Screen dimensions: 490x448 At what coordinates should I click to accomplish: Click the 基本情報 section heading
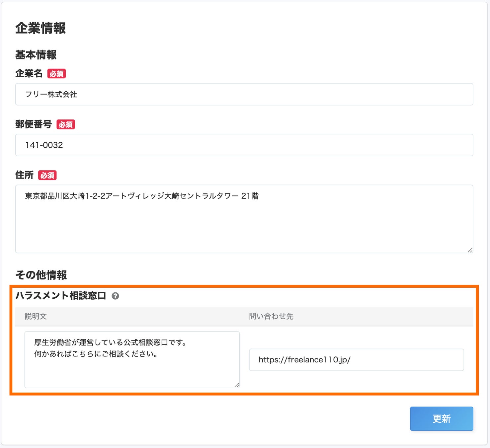click(36, 55)
